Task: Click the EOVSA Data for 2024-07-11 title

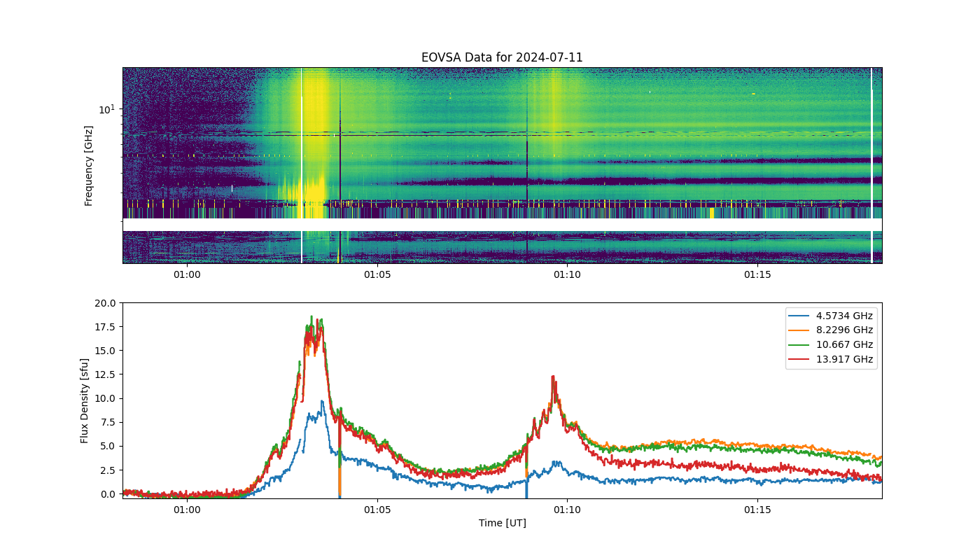Action: click(502, 57)
